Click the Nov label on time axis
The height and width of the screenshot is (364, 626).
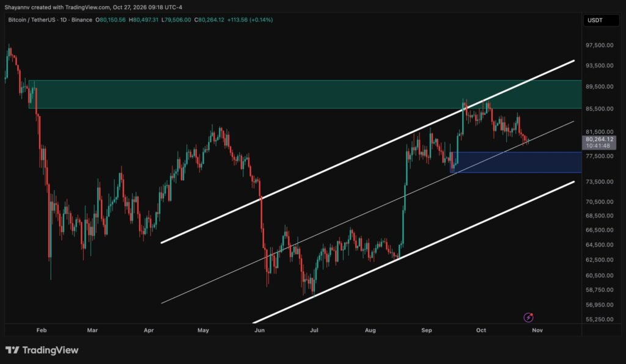[537, 330]
